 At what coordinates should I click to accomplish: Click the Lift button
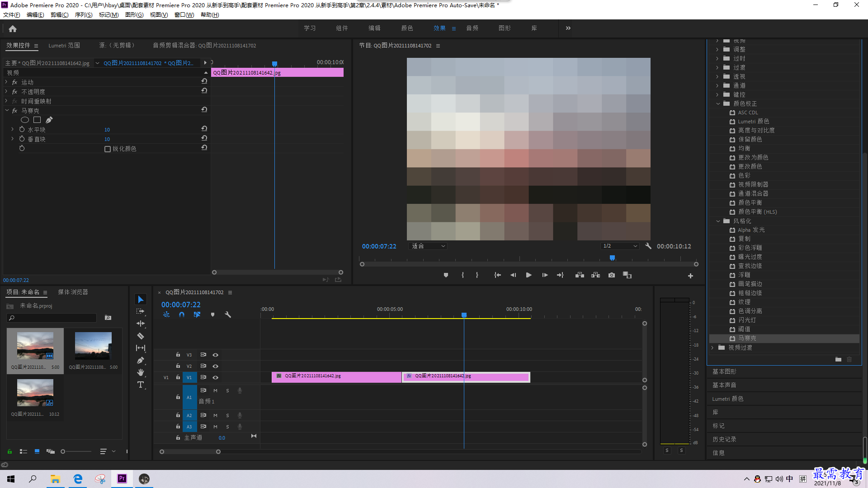(x=580, y=275)
